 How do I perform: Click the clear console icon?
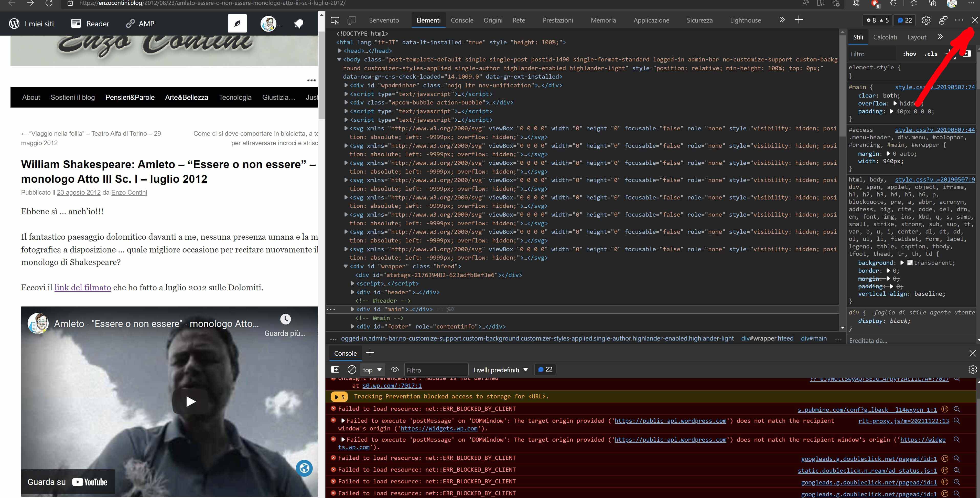click(x=352, y=369)
